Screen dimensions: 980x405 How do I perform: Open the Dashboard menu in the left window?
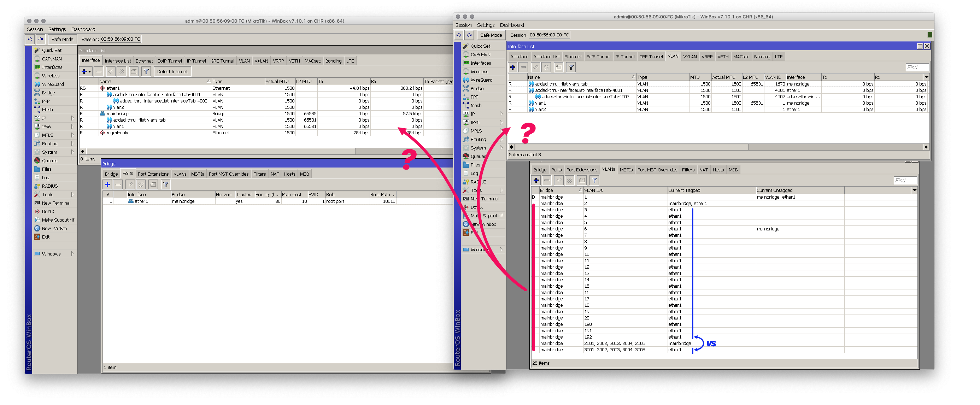pos(83,29)
